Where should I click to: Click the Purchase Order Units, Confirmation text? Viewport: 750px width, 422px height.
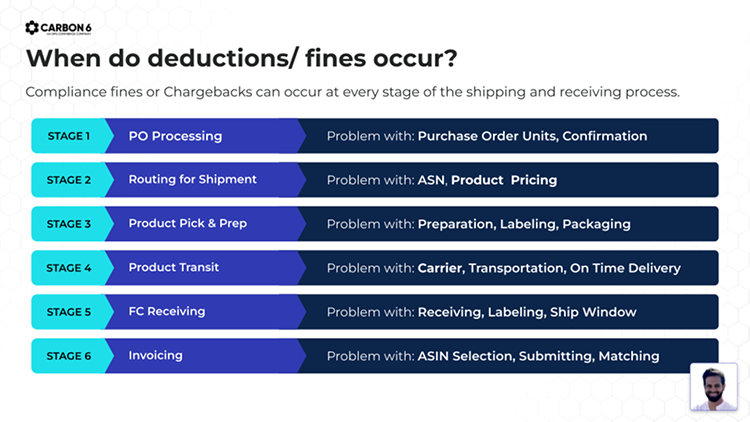532,136
